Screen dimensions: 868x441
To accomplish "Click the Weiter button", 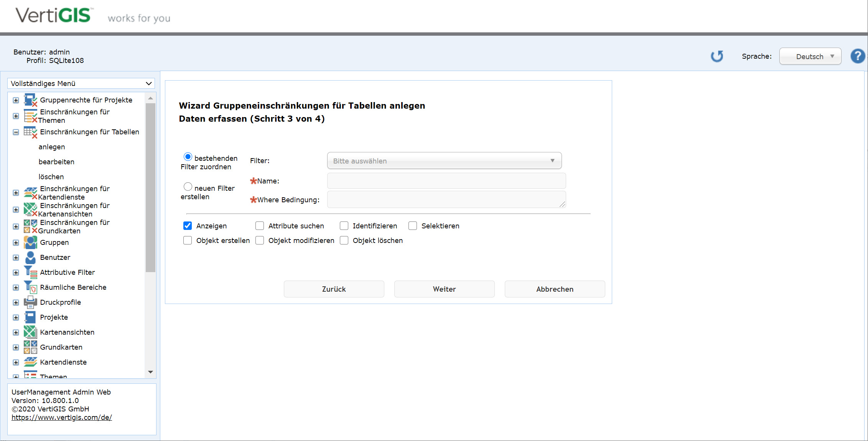I will [x=444, y=289].
